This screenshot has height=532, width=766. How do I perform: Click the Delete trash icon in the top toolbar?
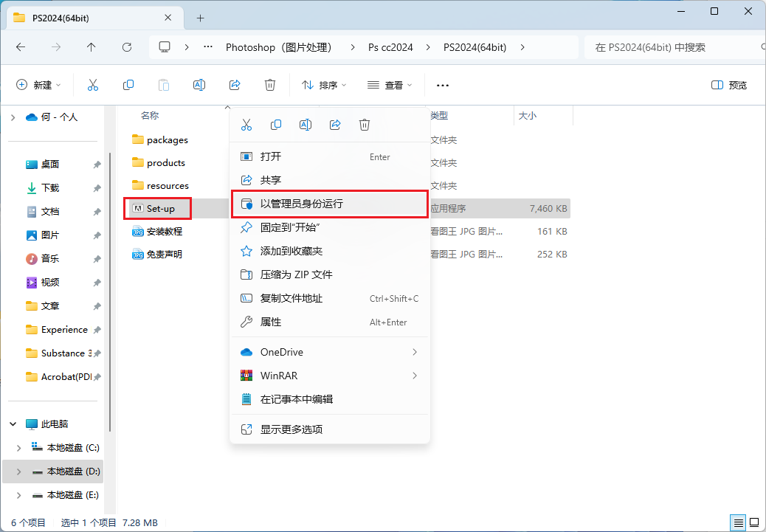[x=270, y=85]
